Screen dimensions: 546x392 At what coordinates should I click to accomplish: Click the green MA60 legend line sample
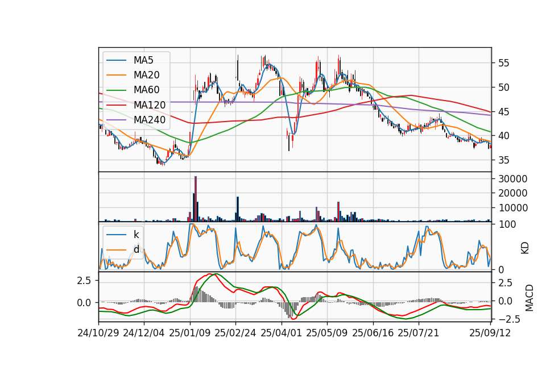click(x=116, y=90)
